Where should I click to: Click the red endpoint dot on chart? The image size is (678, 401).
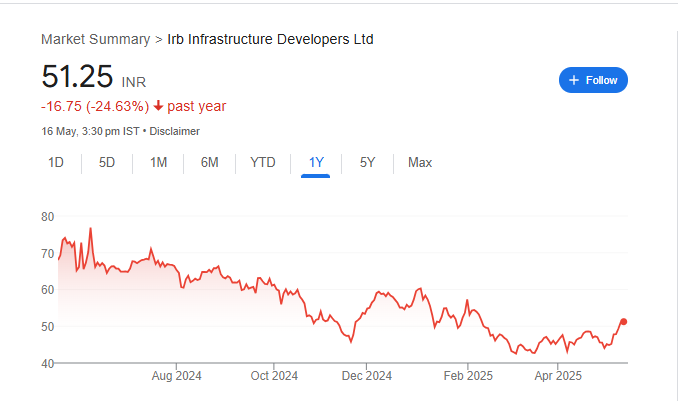[x=624, y=321]
